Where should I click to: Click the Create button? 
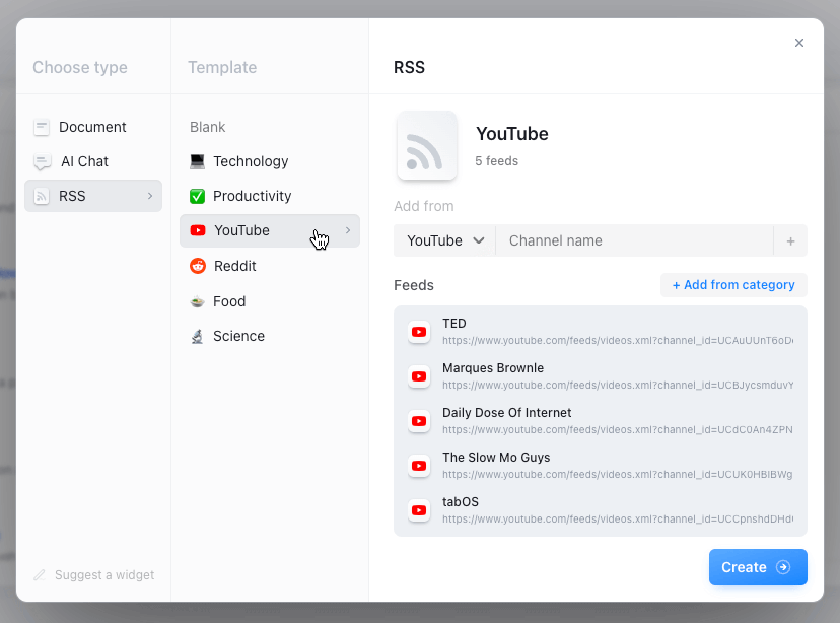click(758, 567)
